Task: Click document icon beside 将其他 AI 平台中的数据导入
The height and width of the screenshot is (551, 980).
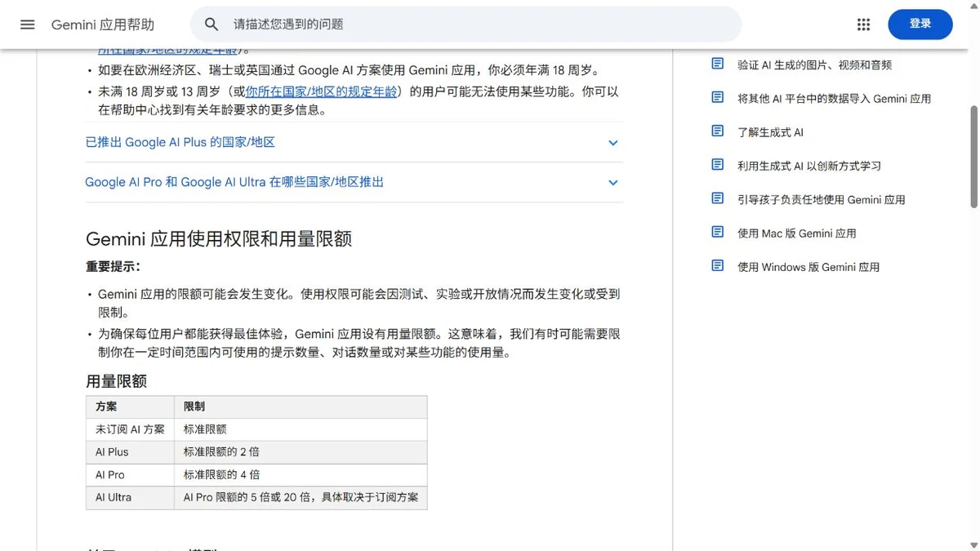Action: coord(717,97)
